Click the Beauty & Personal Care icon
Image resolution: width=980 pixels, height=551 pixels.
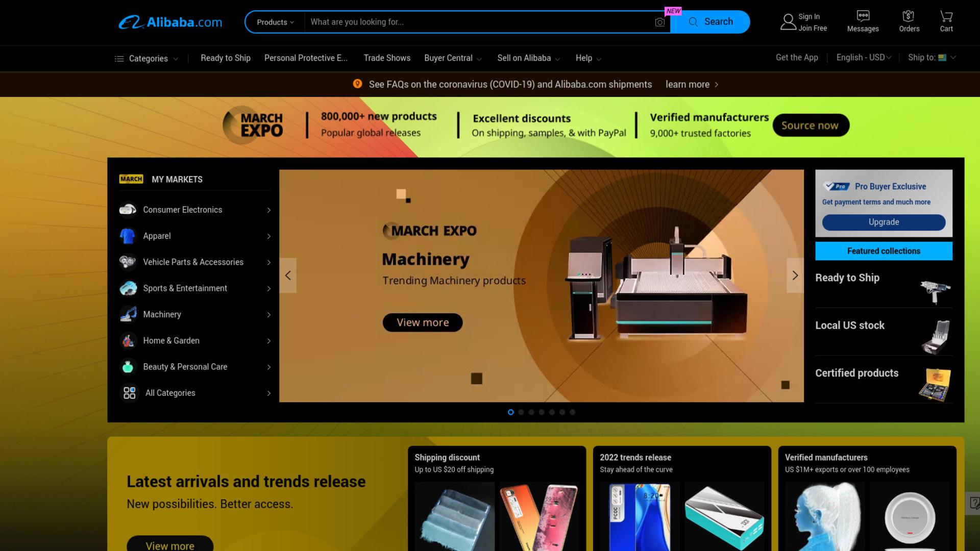click(x=128, y=367)
